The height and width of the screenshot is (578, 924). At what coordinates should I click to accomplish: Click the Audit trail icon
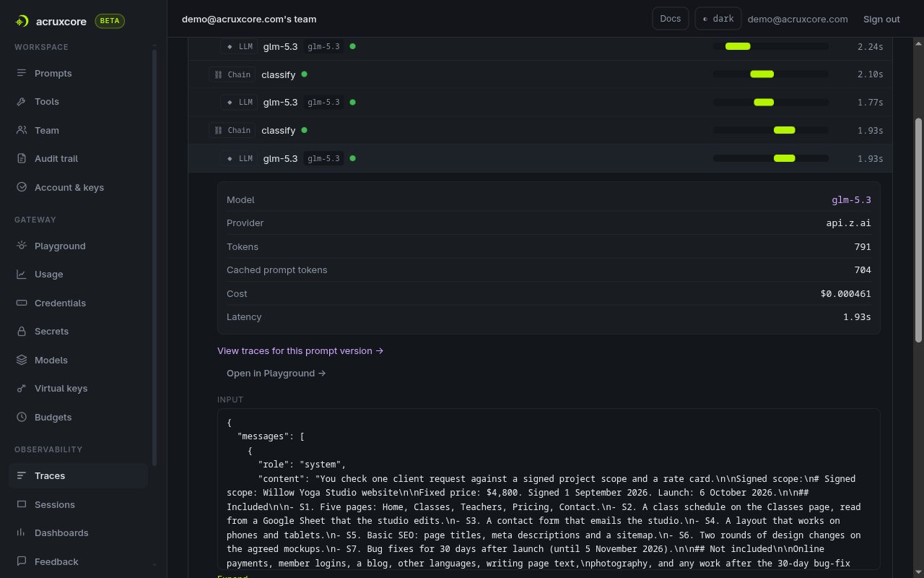coord(22,159)
